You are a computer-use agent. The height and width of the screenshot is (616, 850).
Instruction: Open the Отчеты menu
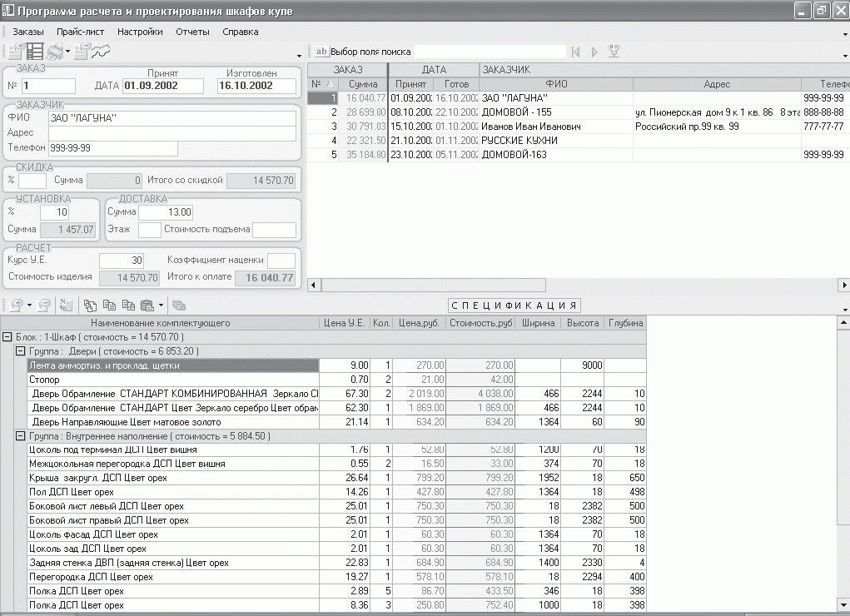(192, 32)
